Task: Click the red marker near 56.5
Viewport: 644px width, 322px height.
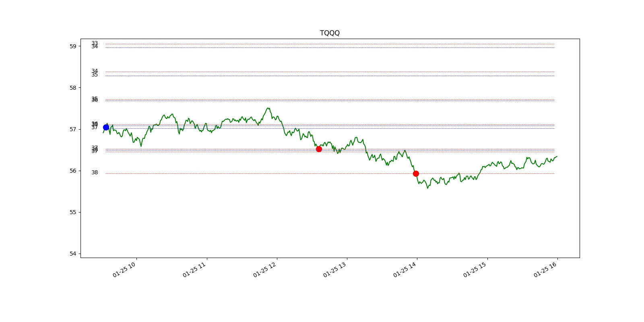Action: [319, 149]
